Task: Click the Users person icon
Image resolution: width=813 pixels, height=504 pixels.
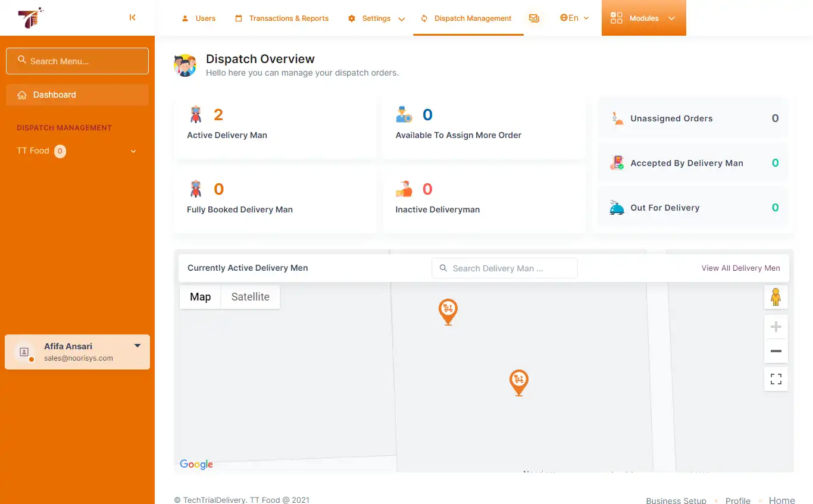Action: point(185,18)
